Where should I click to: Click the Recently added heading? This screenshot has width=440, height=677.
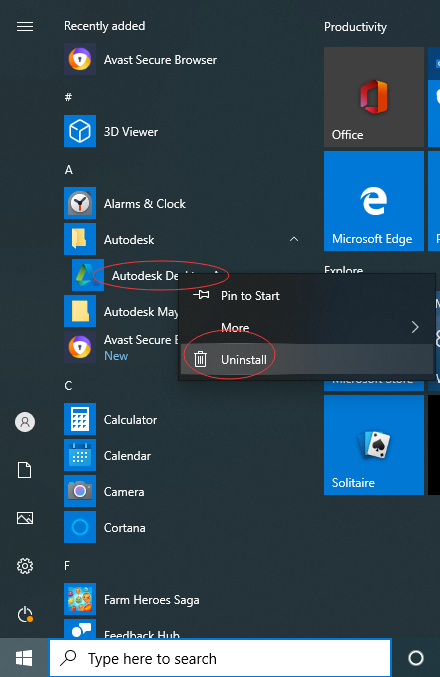[104, 26]
